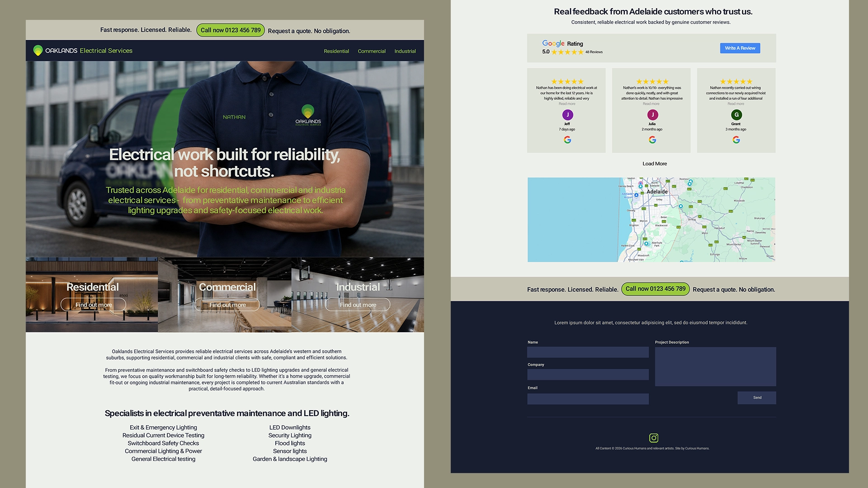Screen dimensions: 868x488
Task: Click the Google icon under Julia's review
Action: [652, 140]
